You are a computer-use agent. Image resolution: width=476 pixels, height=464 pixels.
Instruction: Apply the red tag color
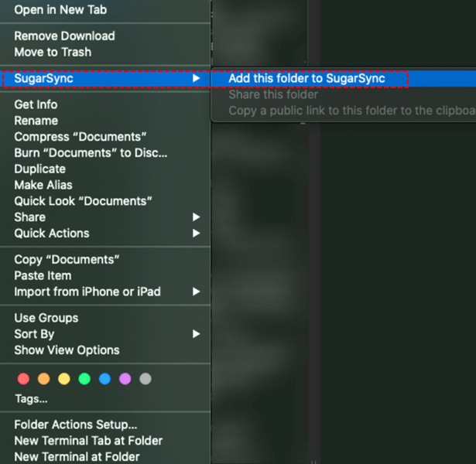click(x=23, y=379)
